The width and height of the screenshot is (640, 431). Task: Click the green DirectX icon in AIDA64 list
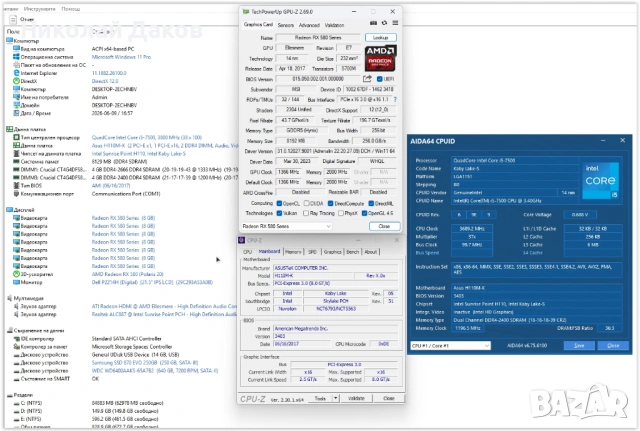[16, 81]
